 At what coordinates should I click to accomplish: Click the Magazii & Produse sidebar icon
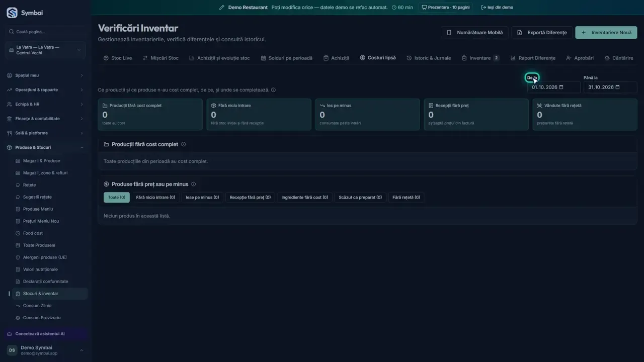(18, 161)
